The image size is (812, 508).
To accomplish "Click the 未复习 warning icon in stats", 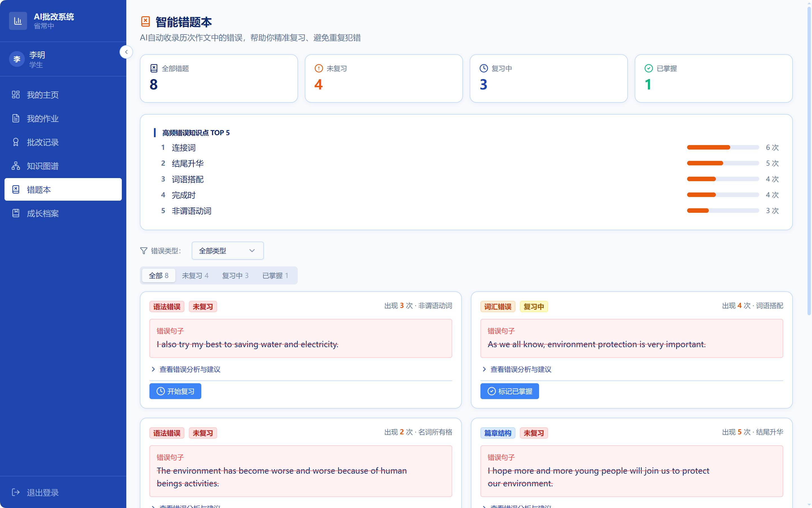I will [318, 68].
